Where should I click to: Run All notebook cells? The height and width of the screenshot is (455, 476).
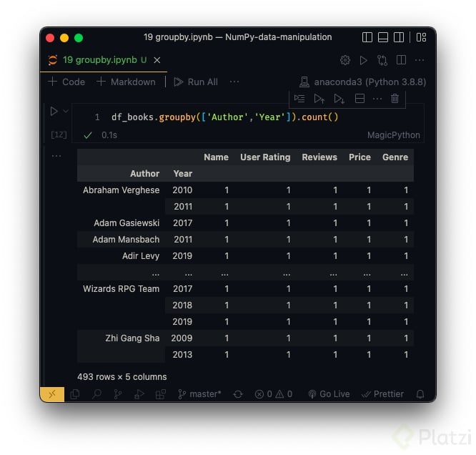(196, 82)
